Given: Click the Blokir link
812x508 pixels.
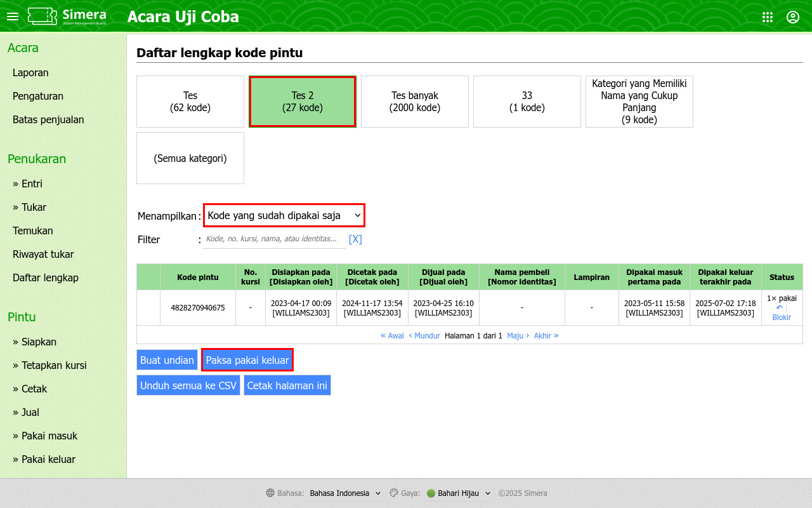Looking at the screenshot, I should pos(782,317).
